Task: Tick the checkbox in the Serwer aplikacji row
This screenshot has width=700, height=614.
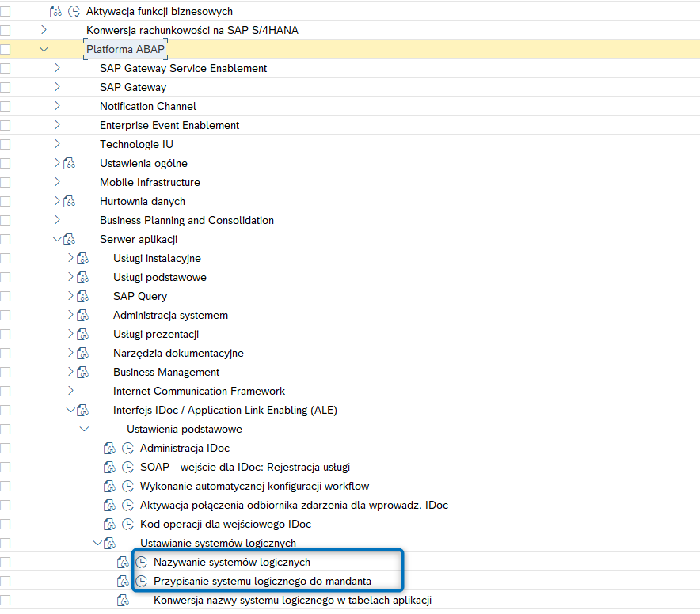Action: click(6, 239)
